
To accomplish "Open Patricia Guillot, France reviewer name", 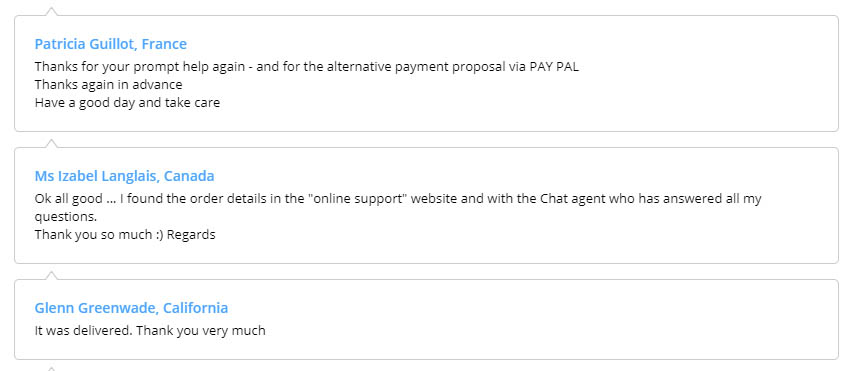I will [x=110, y=44].
